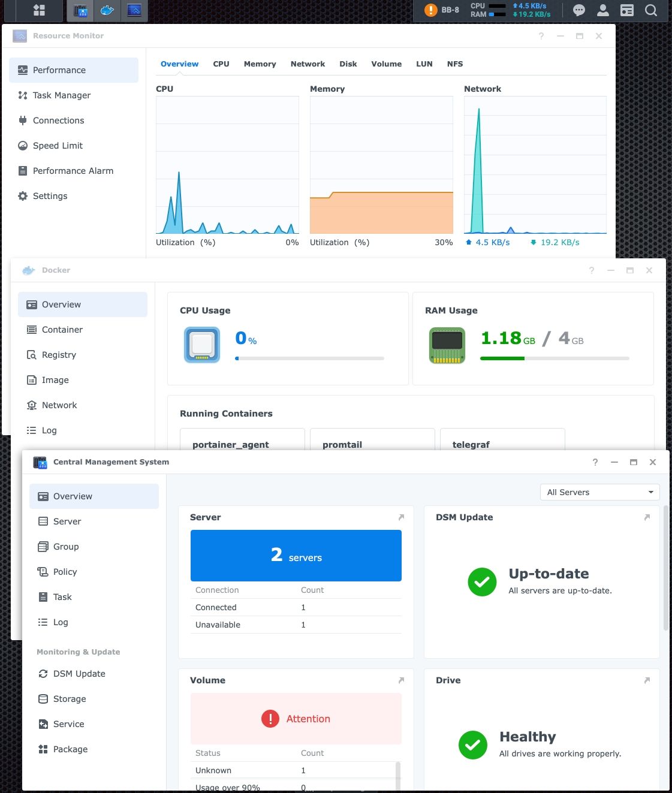Image resolution: width=672 pixels, height=793 pixels.
Task: Open the notifications chat bubble icon
Action: pyautogui.click(x=579, y=10)
